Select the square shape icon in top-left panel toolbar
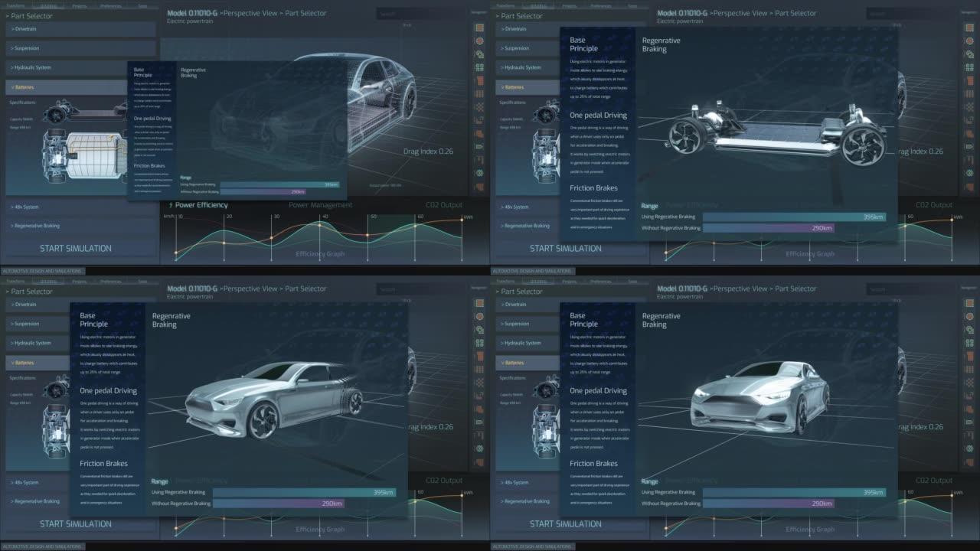Image resolution: width=980 pixels, height=551 pixels. tap(480, 28)
